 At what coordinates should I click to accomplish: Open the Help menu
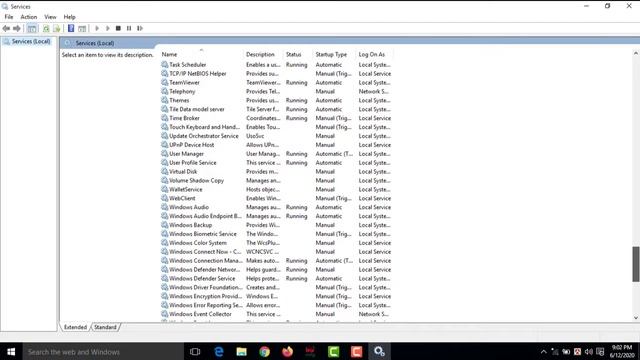69,17
